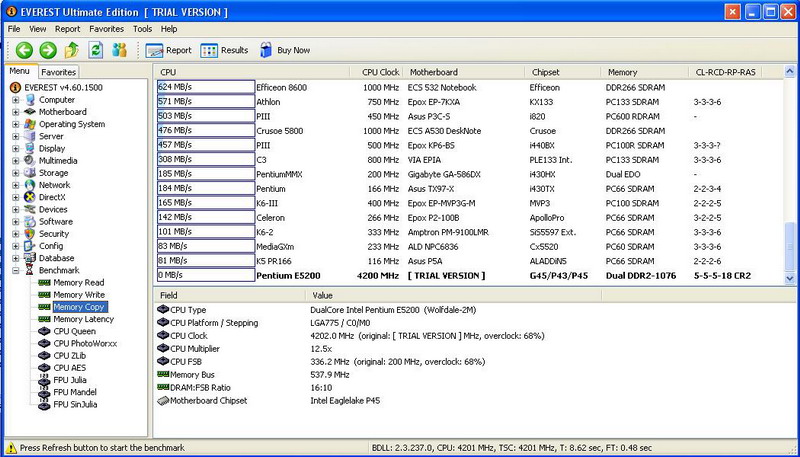Expand the Multimedia tree node

coord(16,161)
